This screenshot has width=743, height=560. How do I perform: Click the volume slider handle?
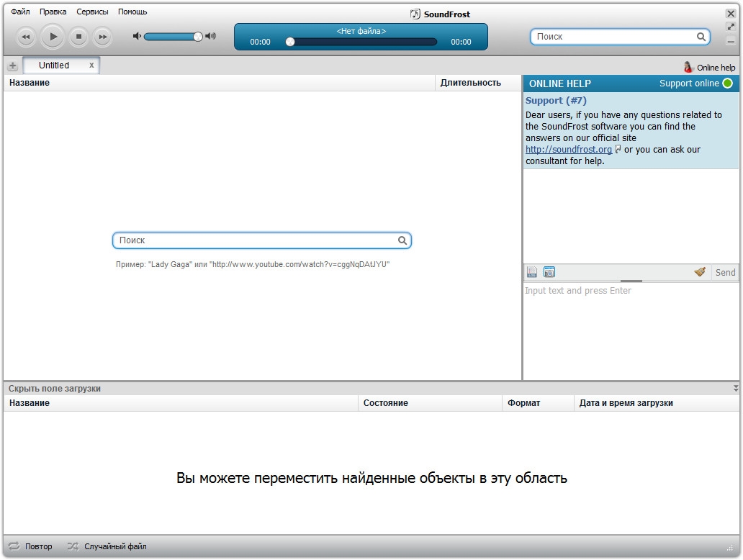click(198, 36)
